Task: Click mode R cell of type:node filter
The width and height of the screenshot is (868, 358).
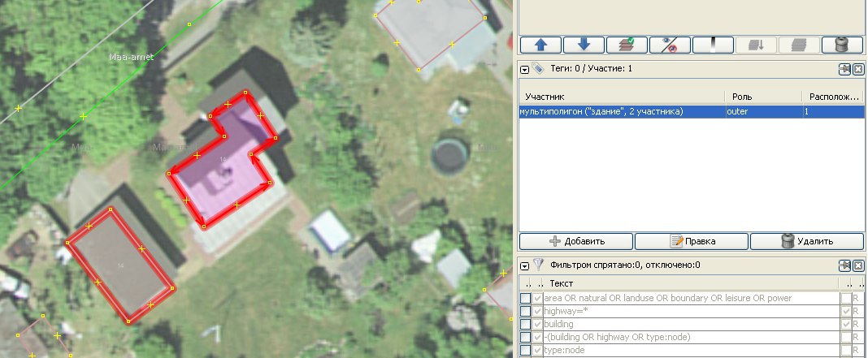Action: coord(857,350)
